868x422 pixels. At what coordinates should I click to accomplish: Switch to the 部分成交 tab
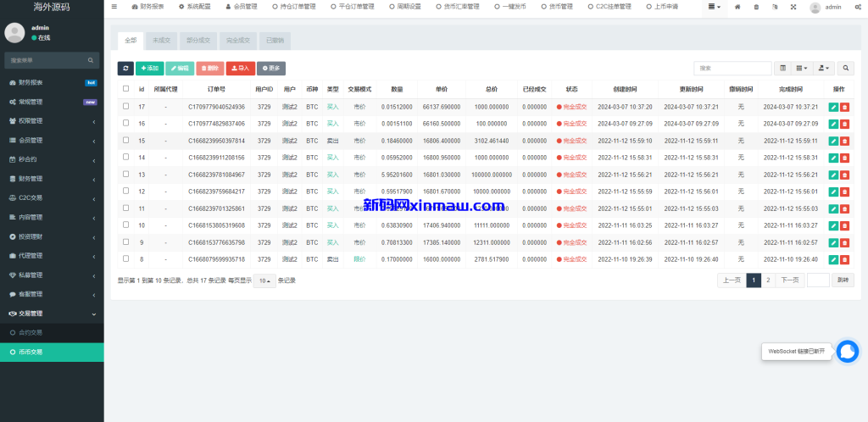click(198, 41)
